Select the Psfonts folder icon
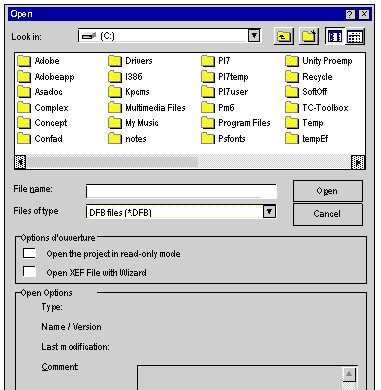This screenshot has width=381, height=390. pyautogui.click(x=208, y=138)
